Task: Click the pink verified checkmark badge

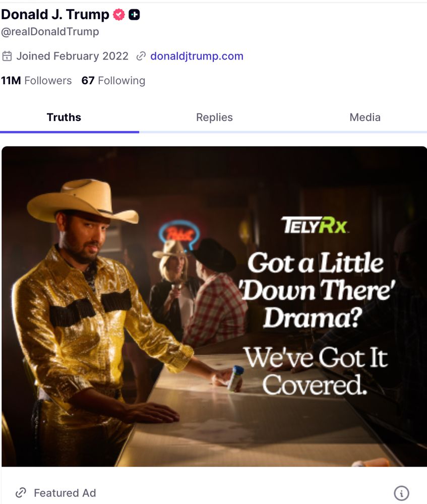Action: (x=117, y=14)
